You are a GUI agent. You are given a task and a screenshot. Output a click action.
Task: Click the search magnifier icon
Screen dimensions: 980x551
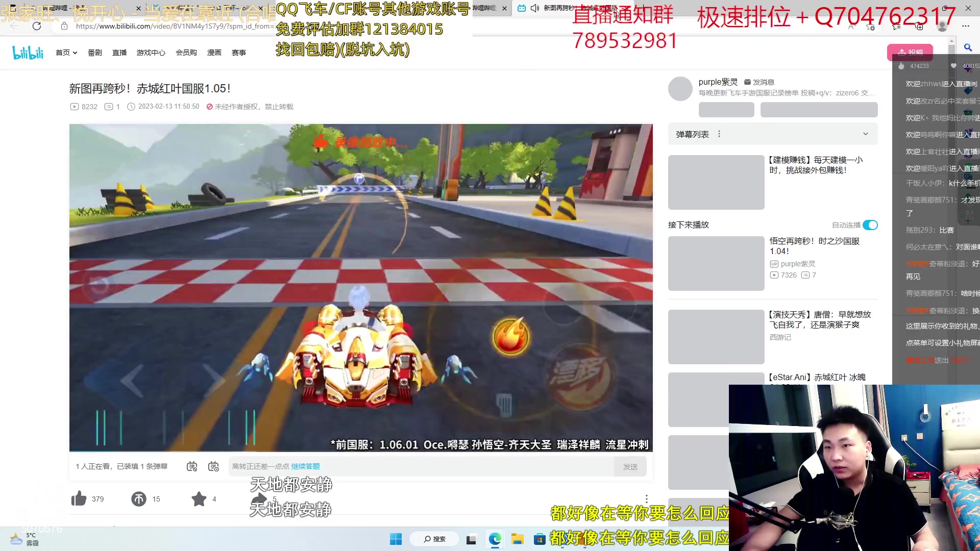click(x=968, y=47)
